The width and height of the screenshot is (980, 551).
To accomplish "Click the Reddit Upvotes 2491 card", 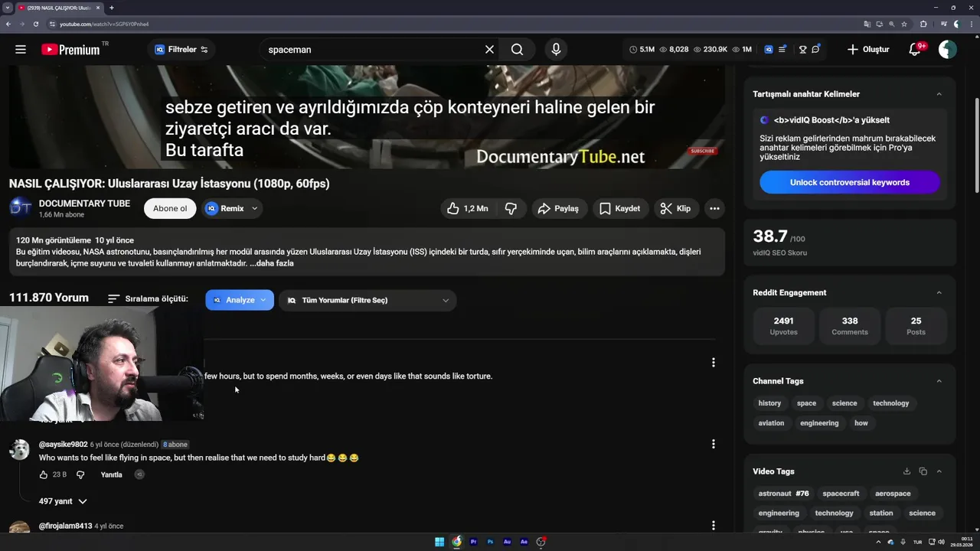I will click(783, 325).
